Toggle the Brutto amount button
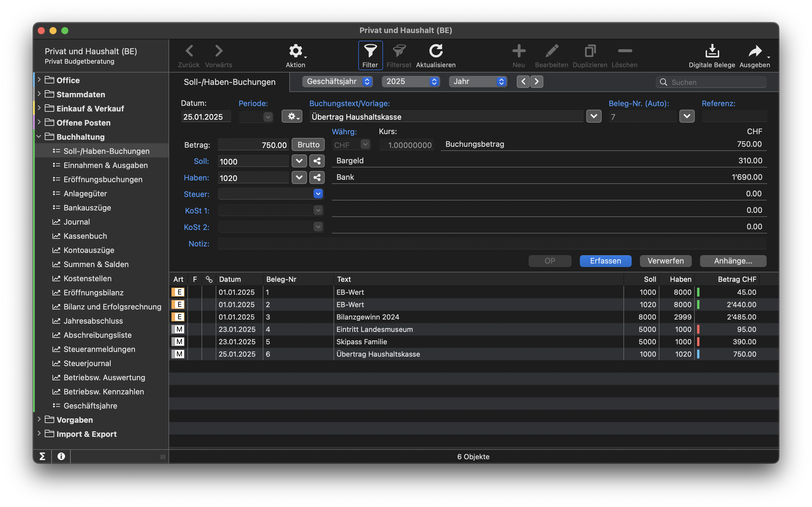The image size is (812, 507). (308, 144)
